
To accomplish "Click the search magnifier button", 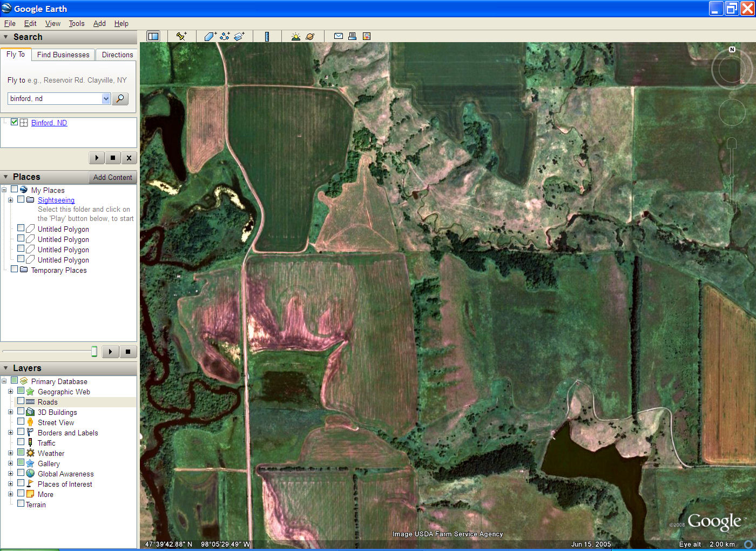I will (x=120, y=98).
